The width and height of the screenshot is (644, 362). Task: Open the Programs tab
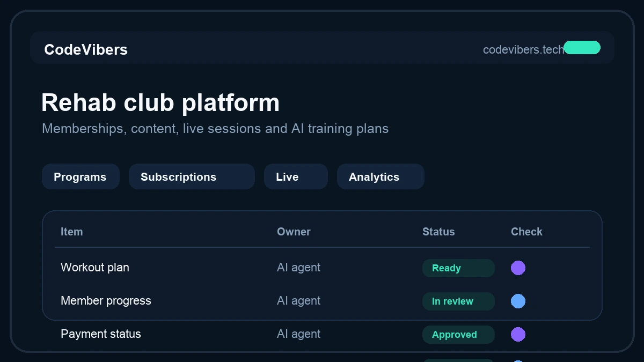(80, 176)
